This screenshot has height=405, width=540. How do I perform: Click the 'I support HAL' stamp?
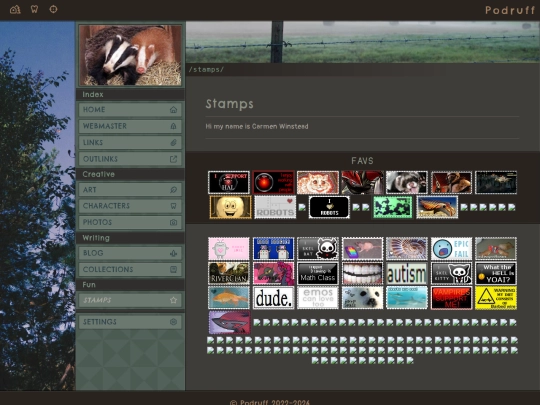(229, 183)
